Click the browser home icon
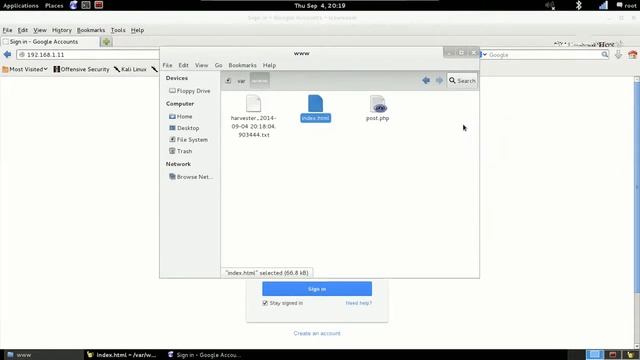 [x=632, y=55]
